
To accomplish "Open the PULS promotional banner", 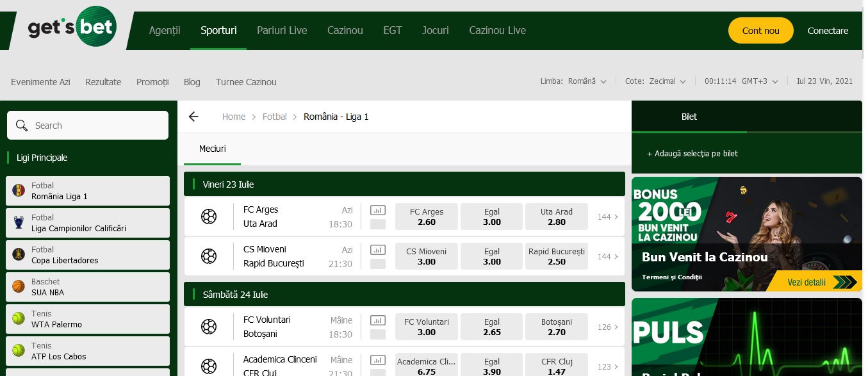I will 747,337.
